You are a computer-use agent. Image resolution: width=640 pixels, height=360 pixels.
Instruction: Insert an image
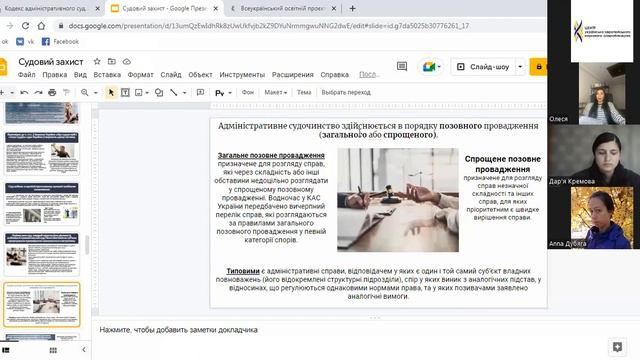point(139,93)
